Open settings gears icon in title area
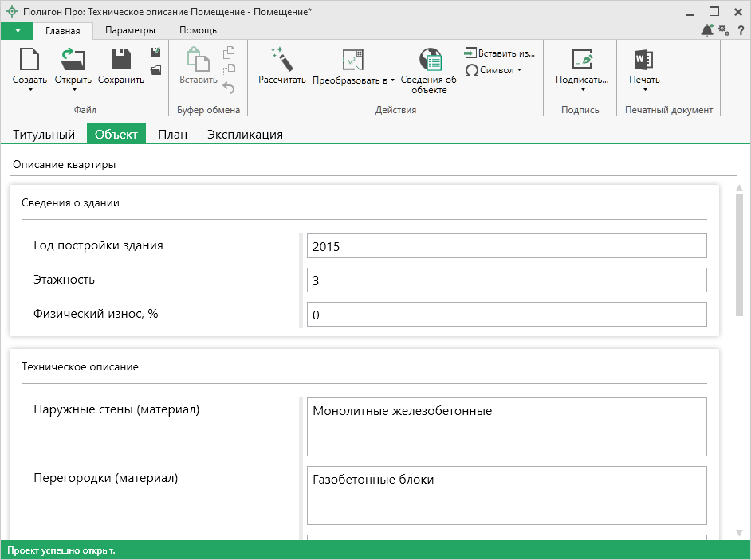This screenshot has width=751, height=560. (x=724, y=30)
